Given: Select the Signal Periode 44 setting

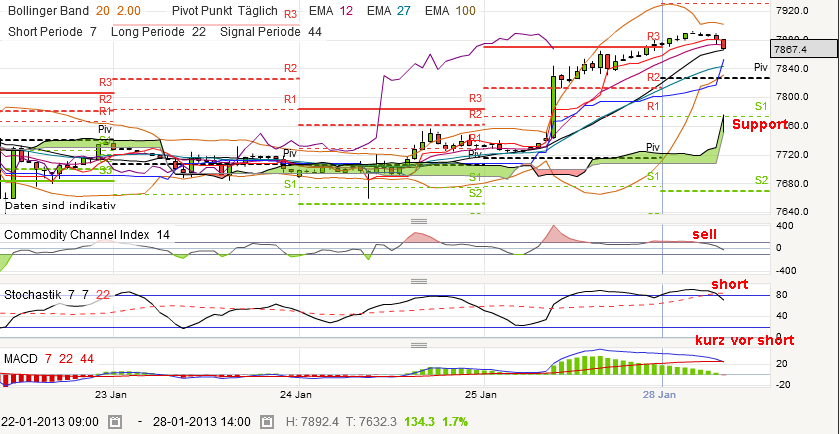Looking at the screenshot, I should click(271, 32).
